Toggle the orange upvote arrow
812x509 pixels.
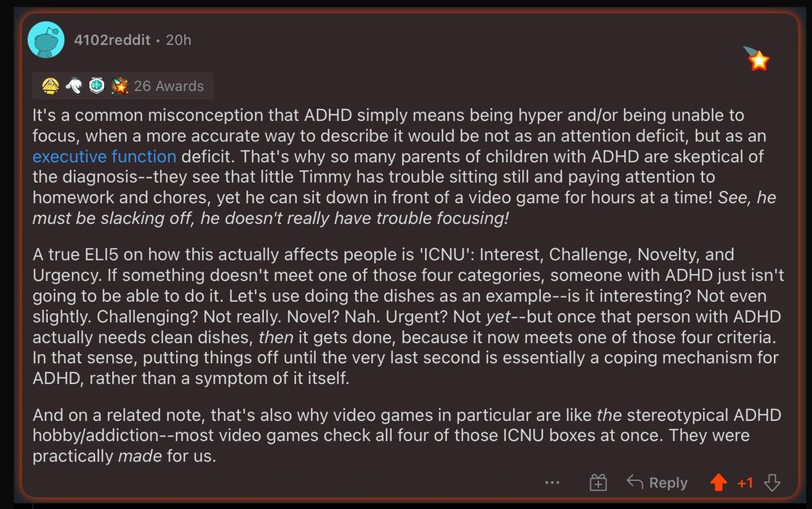[718, 482]
